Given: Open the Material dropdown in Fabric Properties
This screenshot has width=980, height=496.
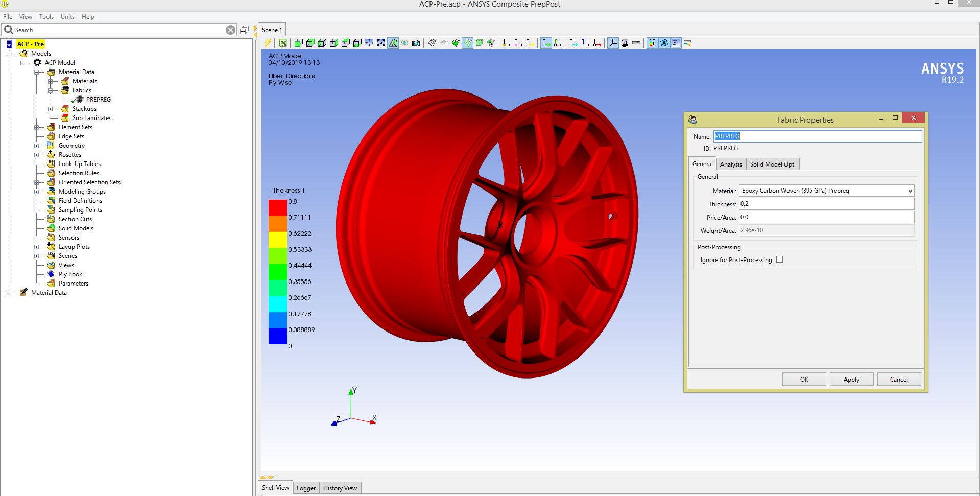Looking at the screenshot, I should tap(826, 191).
